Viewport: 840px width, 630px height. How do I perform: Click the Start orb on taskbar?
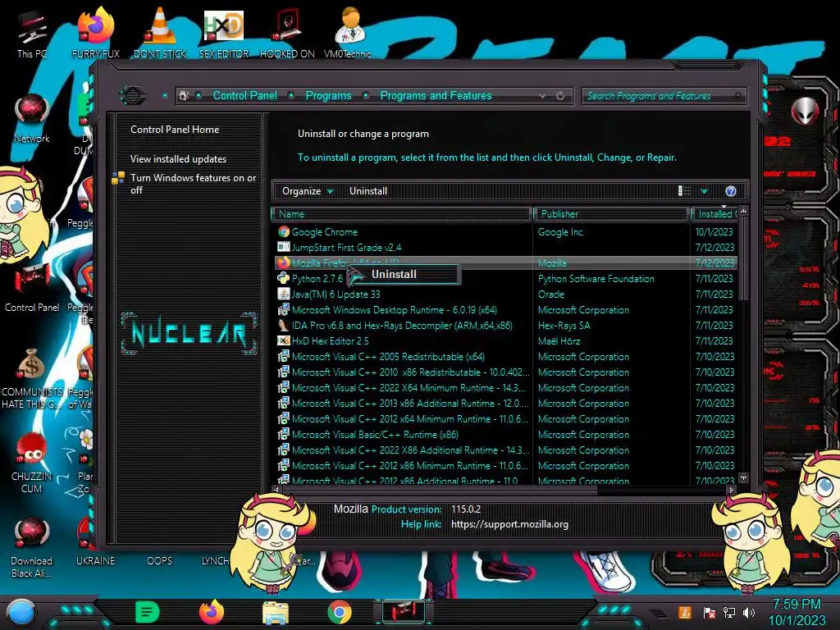pos(21,614)
